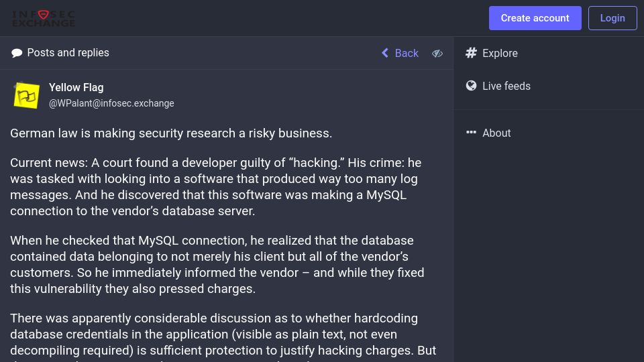Viewport: 644px width, 362px height.
Task: Select the Posts and replies heading
Action: [68, 52]
